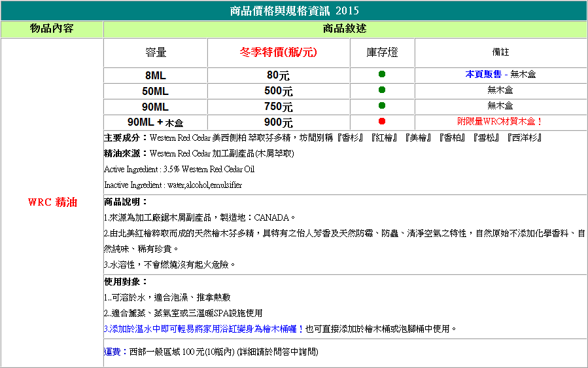Select the 90ML + 木盒 capacity cell
Screen dimensions: 588x368
tap(155, 122)
